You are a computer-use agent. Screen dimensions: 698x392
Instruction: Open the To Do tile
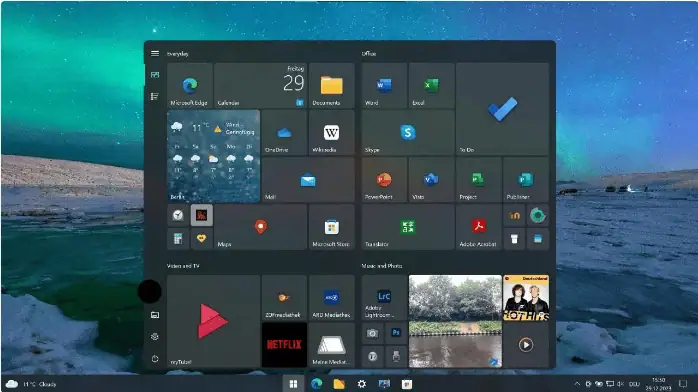pos(502,109)
